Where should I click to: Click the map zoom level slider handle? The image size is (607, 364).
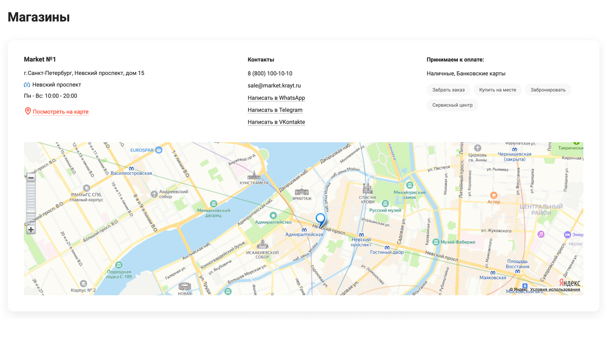click(31, 211)
